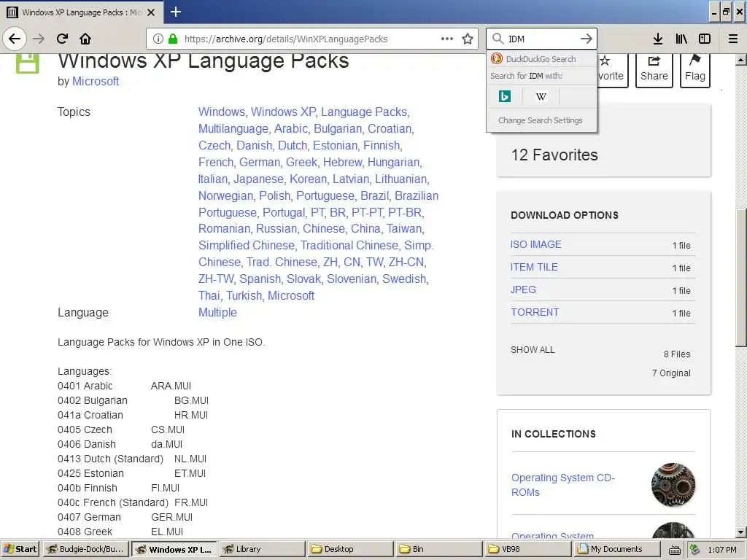This screenshot has height=560, width=747.
Task: Bookmark this page with the star icon
Action: coord(468,39)
